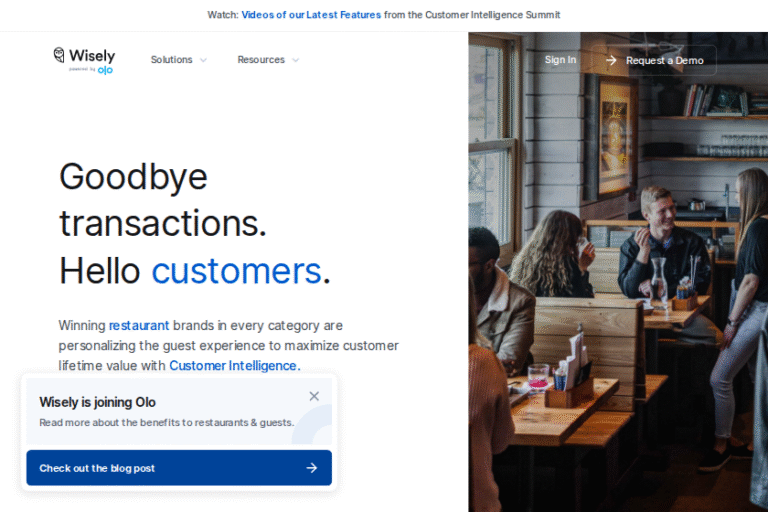
Task: Click the Wisely wordmark text in the header
Action: pyautogui.click(x=92, y=55)
